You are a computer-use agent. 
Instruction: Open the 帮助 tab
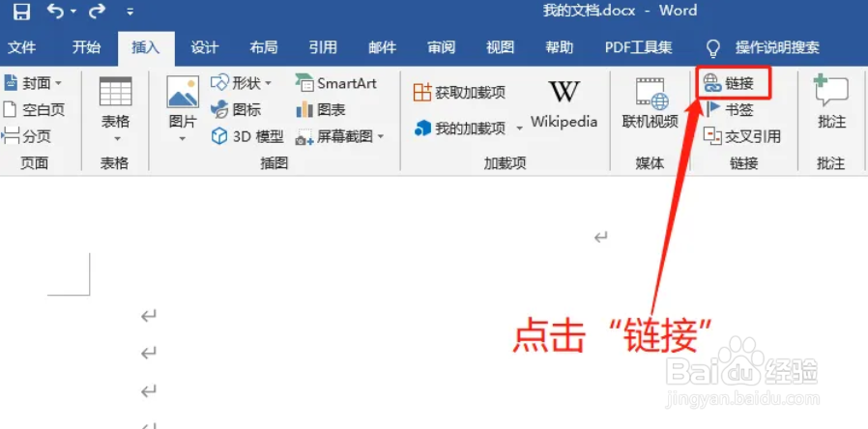pos(559,47)
